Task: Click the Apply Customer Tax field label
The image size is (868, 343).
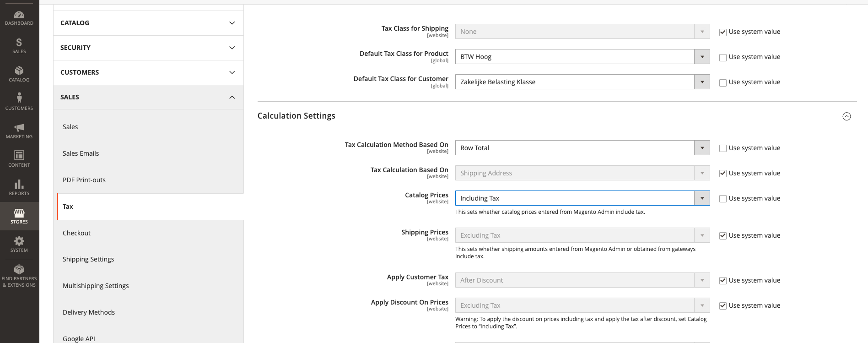Action: [x=418, y=277]
